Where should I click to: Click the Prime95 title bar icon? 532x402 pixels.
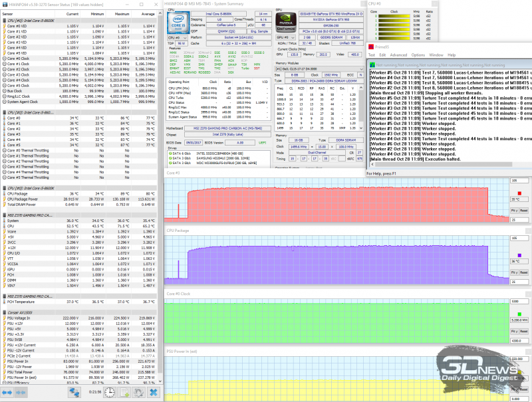[x=371, y=47]
